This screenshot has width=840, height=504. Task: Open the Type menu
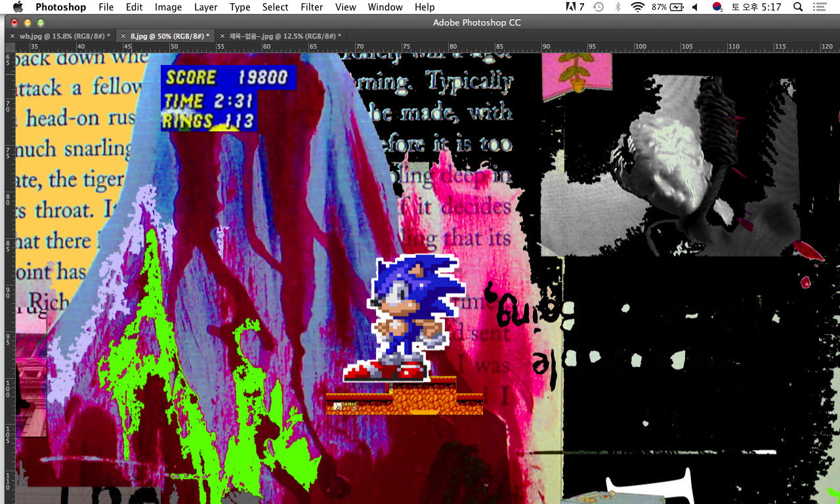pos(240,7)
